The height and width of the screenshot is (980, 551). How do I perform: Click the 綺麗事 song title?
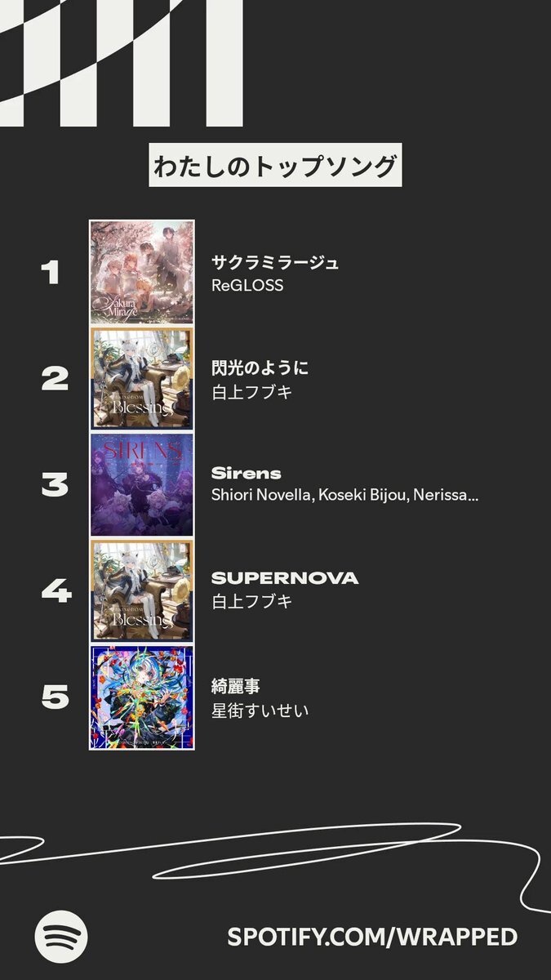[x=236, y=687]
